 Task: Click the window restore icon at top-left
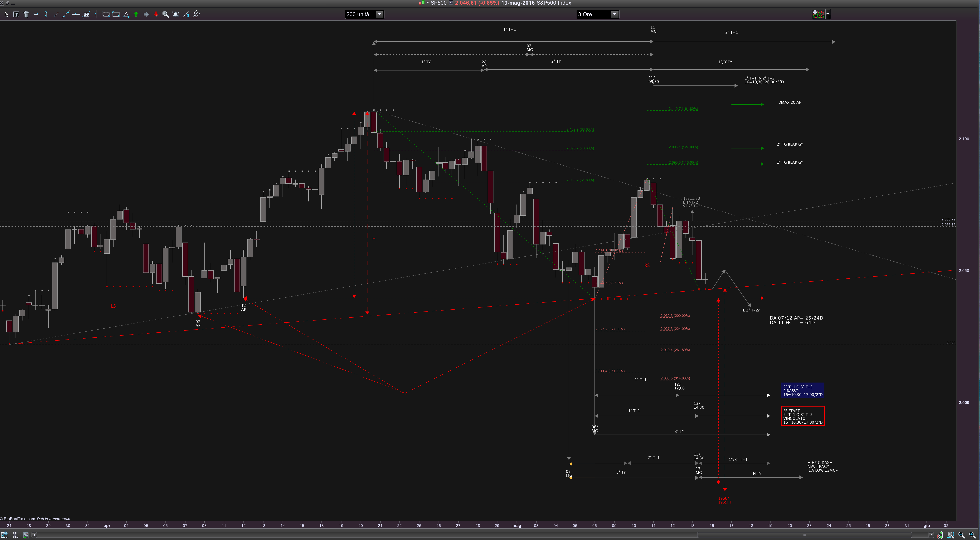(7, 3)
